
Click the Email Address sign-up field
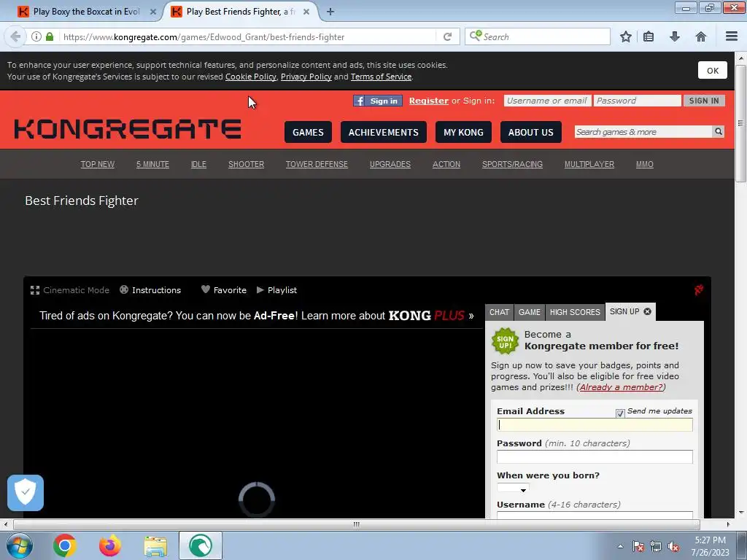click(595, 425)
